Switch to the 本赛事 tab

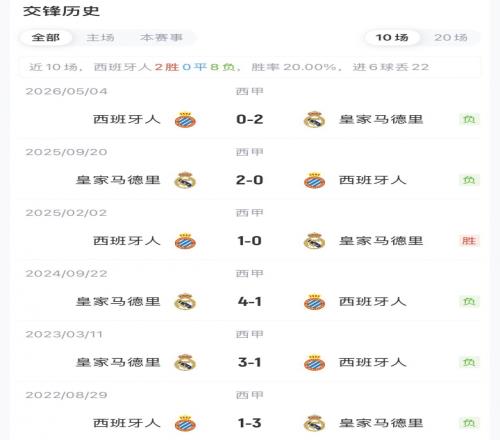[161, 37]
